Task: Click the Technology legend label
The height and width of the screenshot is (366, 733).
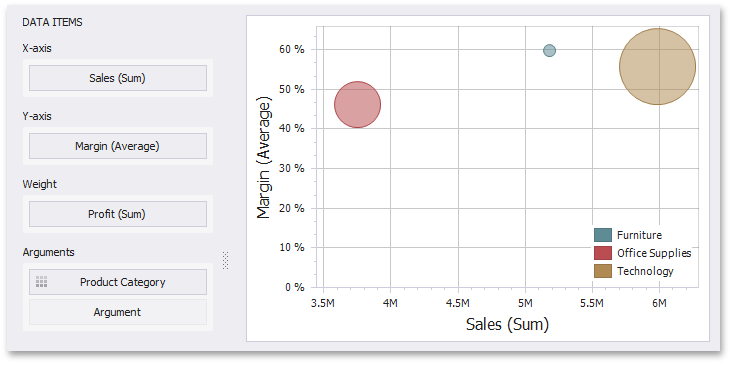Action: tap(645, 271)
